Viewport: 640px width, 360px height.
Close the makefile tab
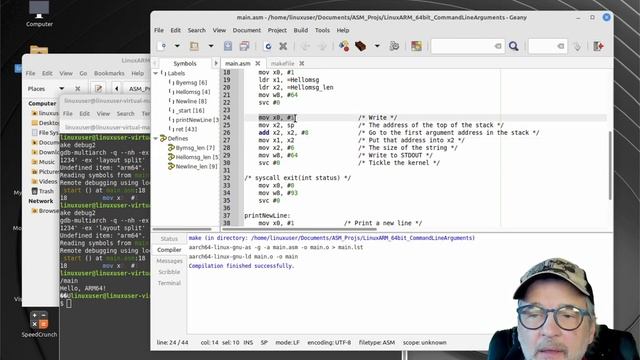coord(302,63)
